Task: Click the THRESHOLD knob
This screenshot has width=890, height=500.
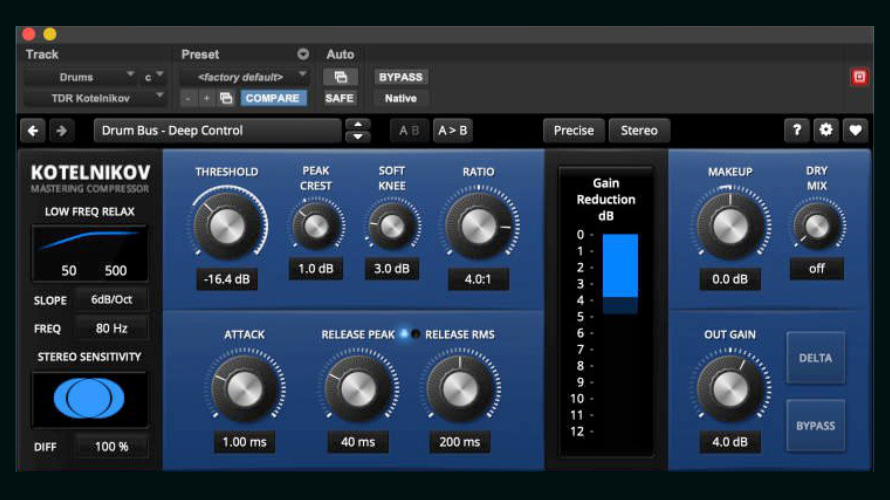Action: 226,226
